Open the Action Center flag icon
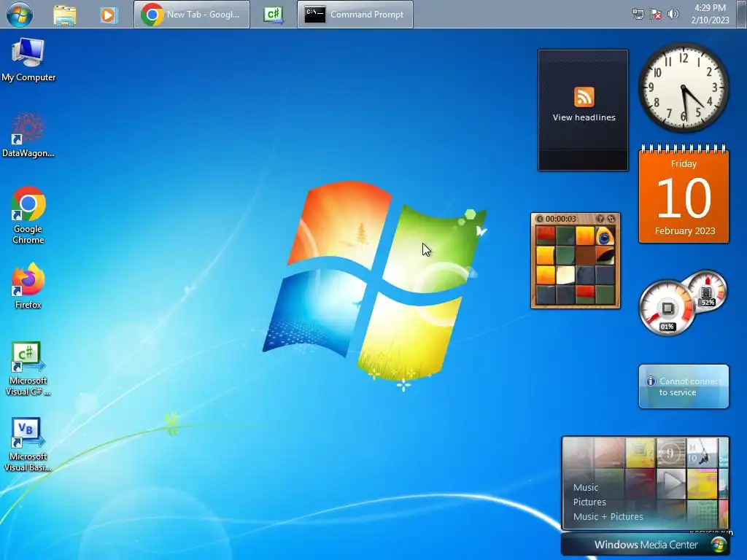The width and height of the screenshot is (747, 560). (656, 15)
